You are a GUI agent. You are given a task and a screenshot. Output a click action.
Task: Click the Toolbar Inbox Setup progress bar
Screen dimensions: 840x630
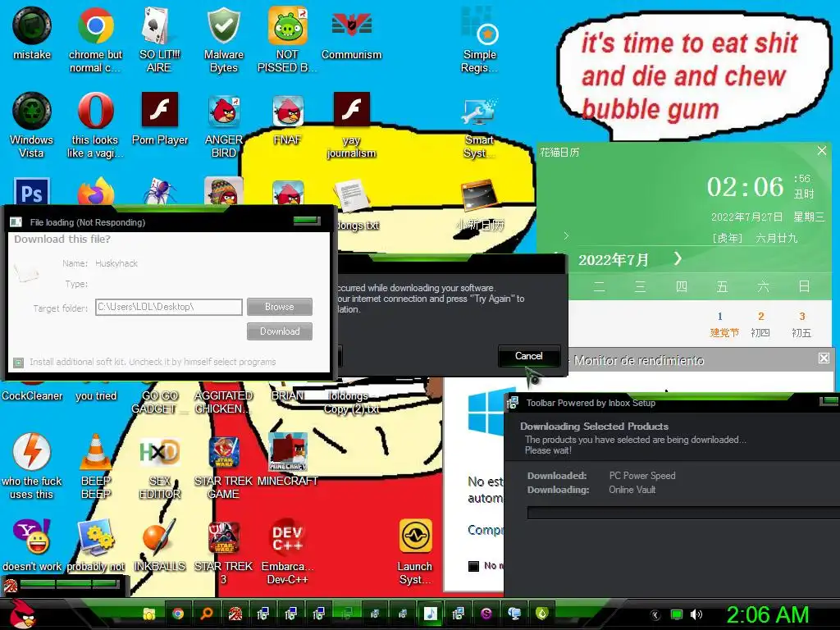pos(683,514)
